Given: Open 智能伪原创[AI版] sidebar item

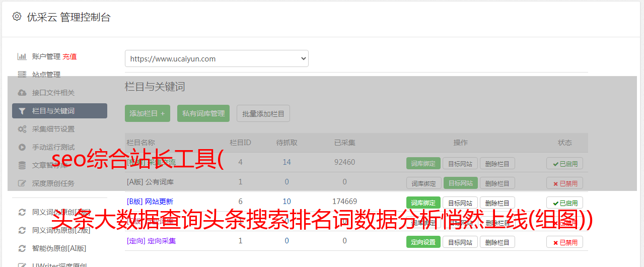Looking at the screenshot, I should 59,248.
